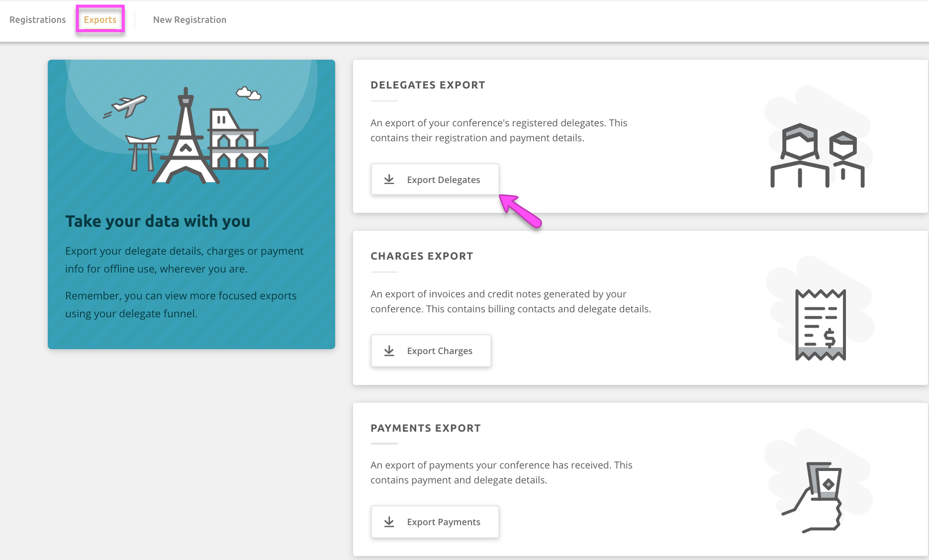Click the Eiffel Tower landmarks illustration
This screenshot has height=560, width=929.
pyautogui.click(x=186, y=135)
